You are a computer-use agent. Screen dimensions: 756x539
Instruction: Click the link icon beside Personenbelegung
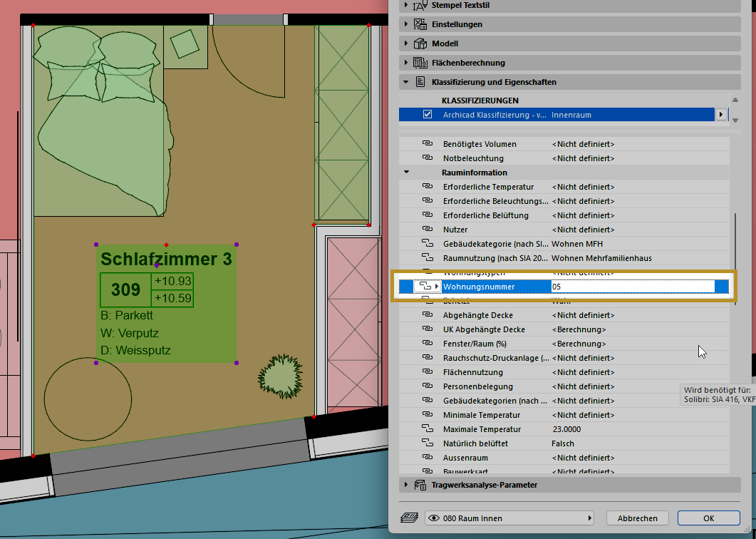pyautogui.click(x=428, y=386)
